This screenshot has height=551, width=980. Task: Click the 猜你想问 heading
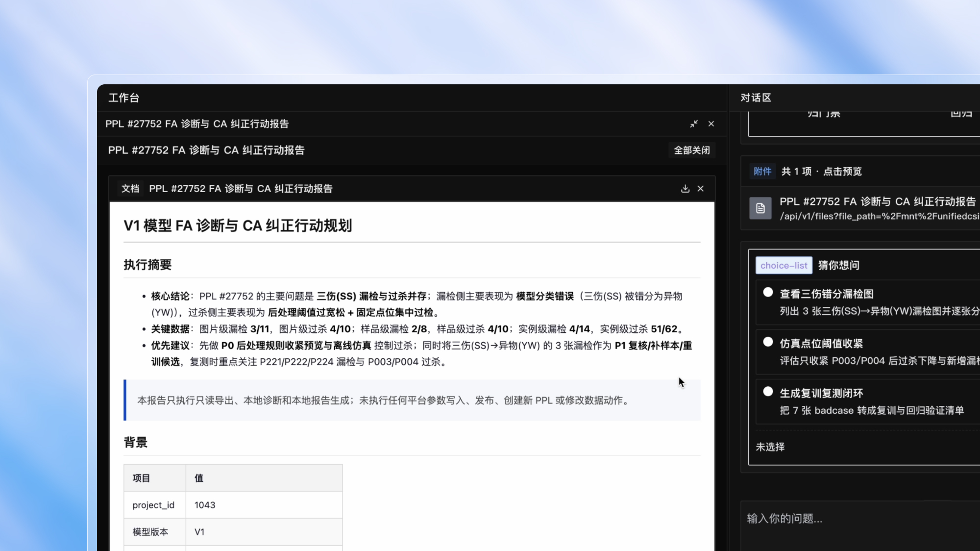click(x=838, y=265)
